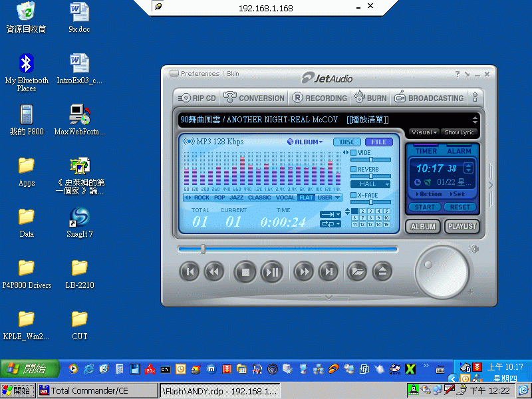Expand the timer Set menu
Viewport: 532px width, 399px height.
tap(458, 194)
